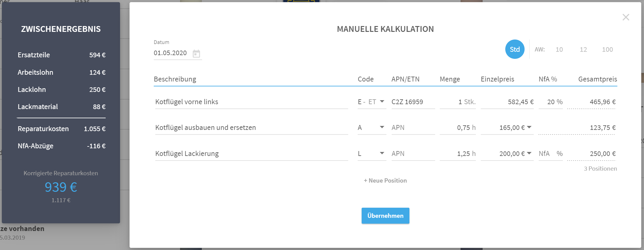Edit the 582,45 € unit price field
Viewport: 644px width, 250px height.
tap(507, 102)
